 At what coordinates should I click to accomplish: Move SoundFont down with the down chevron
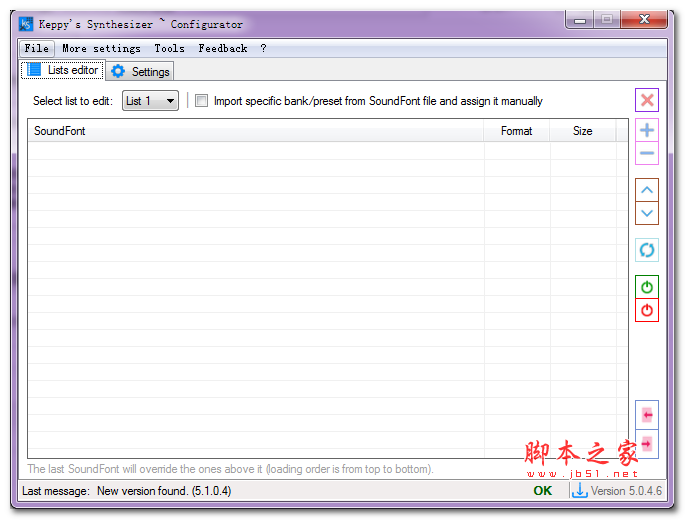pyautogui.click(x=647, y=213)
